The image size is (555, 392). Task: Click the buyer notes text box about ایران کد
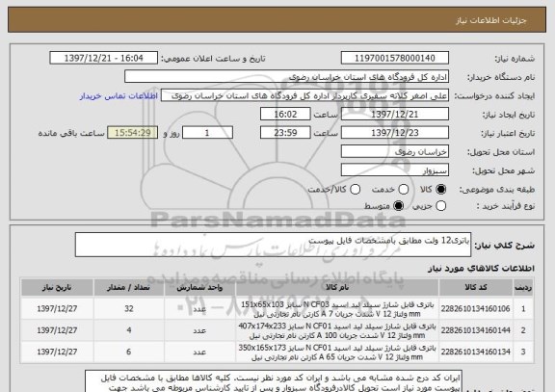click(274, 381)
